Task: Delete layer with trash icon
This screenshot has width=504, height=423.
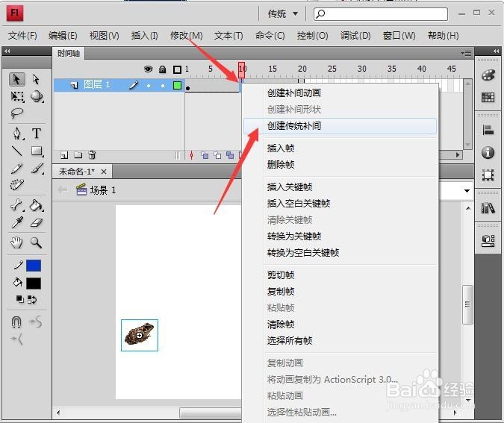Action: pos(93,155)
